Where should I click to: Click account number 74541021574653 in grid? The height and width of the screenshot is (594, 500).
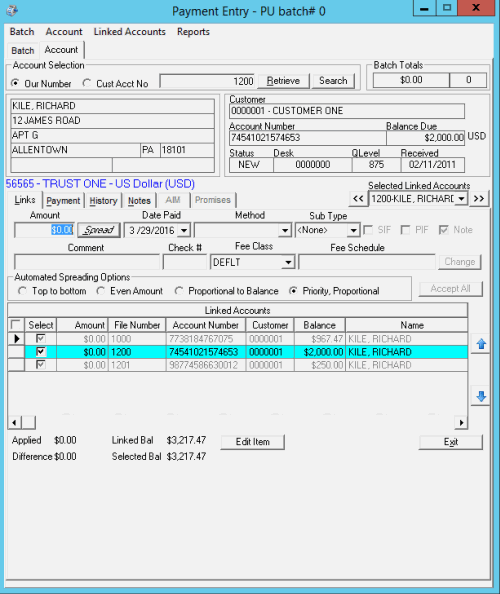coord(205,352)
